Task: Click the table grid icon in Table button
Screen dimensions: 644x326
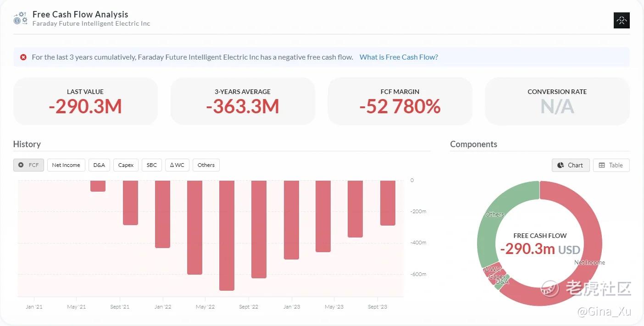Action: pos(602,166)
